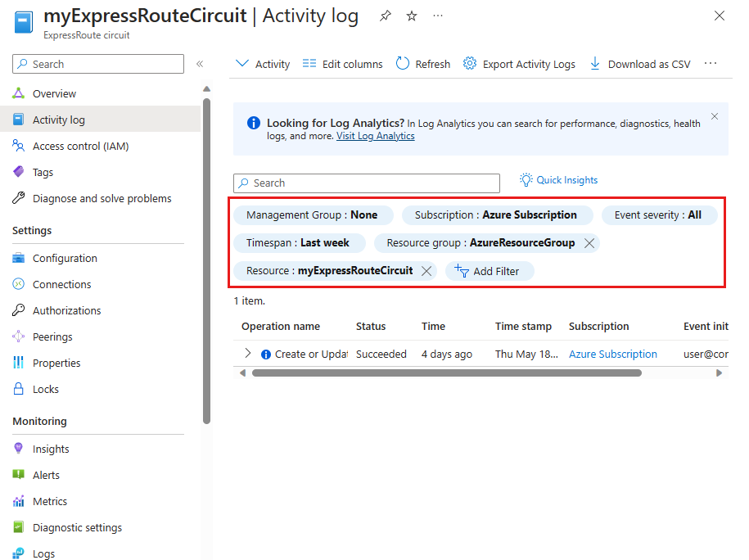Screen dimensions: 749x560
Task: Pin the Activity log blade
Action: pos(386,16)
